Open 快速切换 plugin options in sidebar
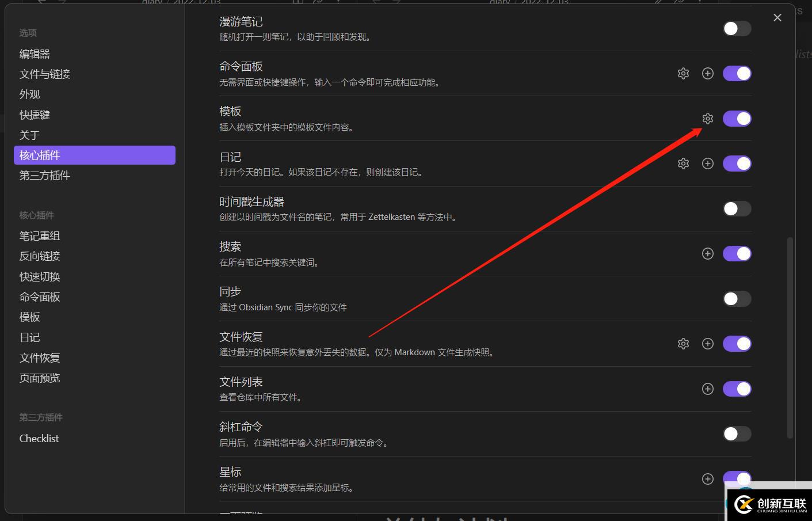The height and width of the screenshot is (521, 812). (x=94, y=277)
